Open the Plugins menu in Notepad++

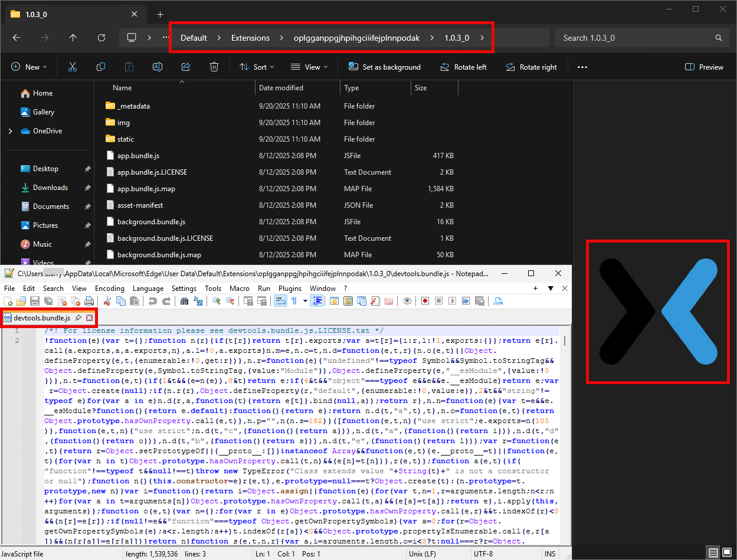pos(290,289)
